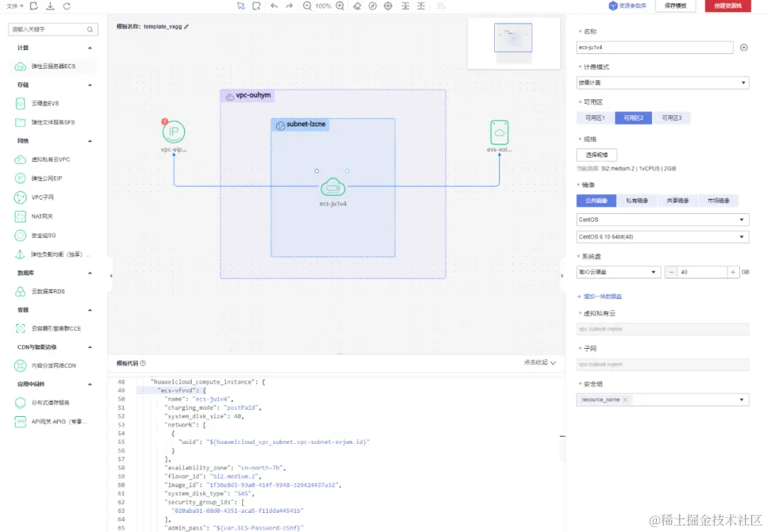Screen dimensions: 767x532
Task: Collapse the 数据库 category
Action: 90,273
